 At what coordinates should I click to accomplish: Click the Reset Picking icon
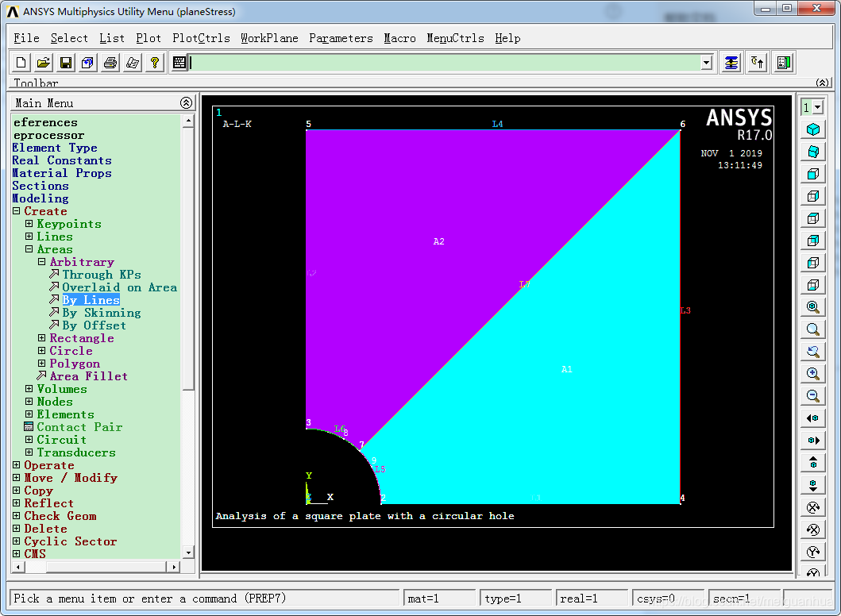point(758,63)
